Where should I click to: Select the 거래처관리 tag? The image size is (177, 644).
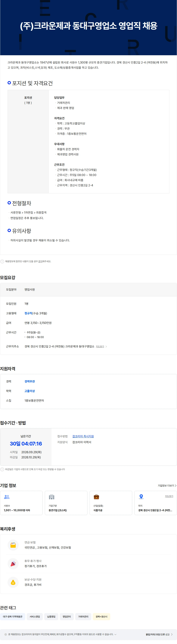pos(83,617)
